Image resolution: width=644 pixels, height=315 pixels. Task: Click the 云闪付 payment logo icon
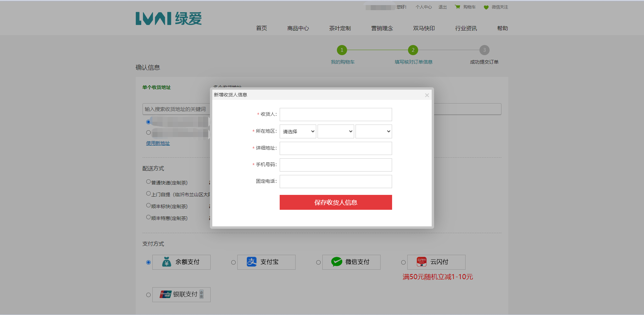click(x=422, y=262)
